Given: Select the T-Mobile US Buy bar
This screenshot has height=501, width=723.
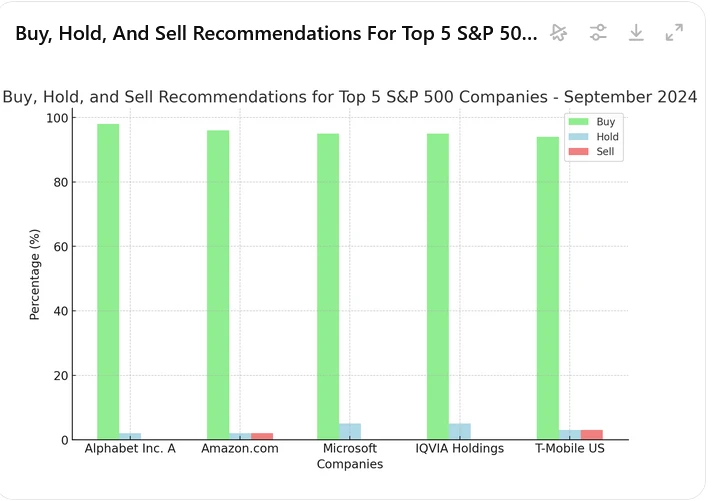Looking at the screenshot, I should 548,288.
